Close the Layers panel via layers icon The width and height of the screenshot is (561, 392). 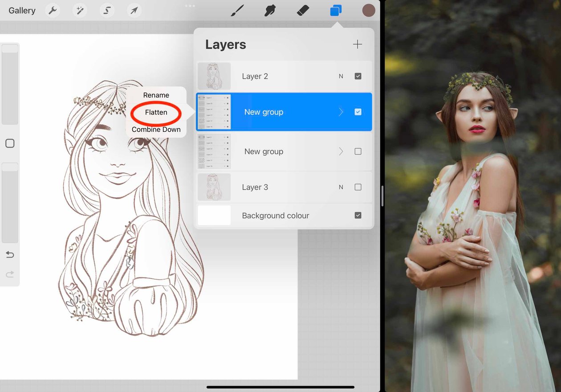(336, 11)
